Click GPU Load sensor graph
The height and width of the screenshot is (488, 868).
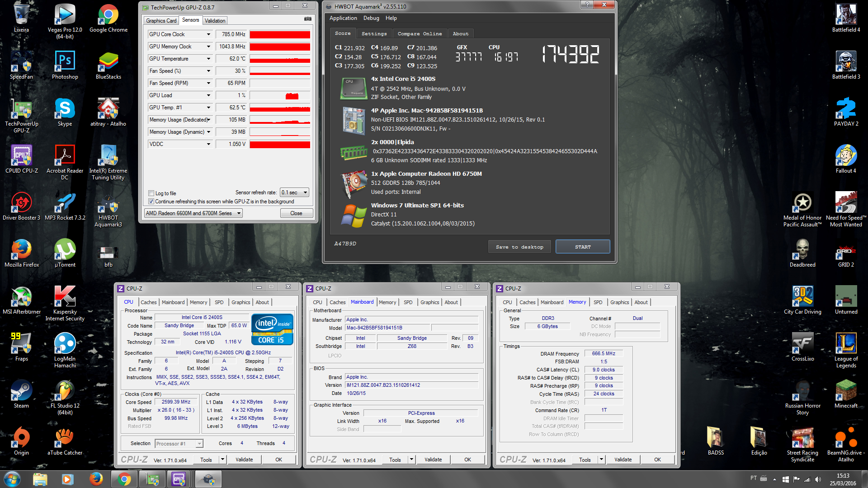280,95
